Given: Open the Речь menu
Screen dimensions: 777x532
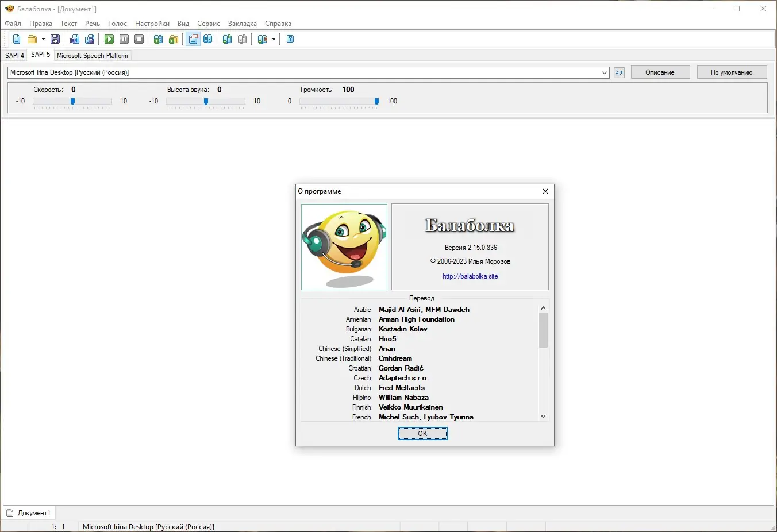Looking at the screenshot, I should coord(93,24).
